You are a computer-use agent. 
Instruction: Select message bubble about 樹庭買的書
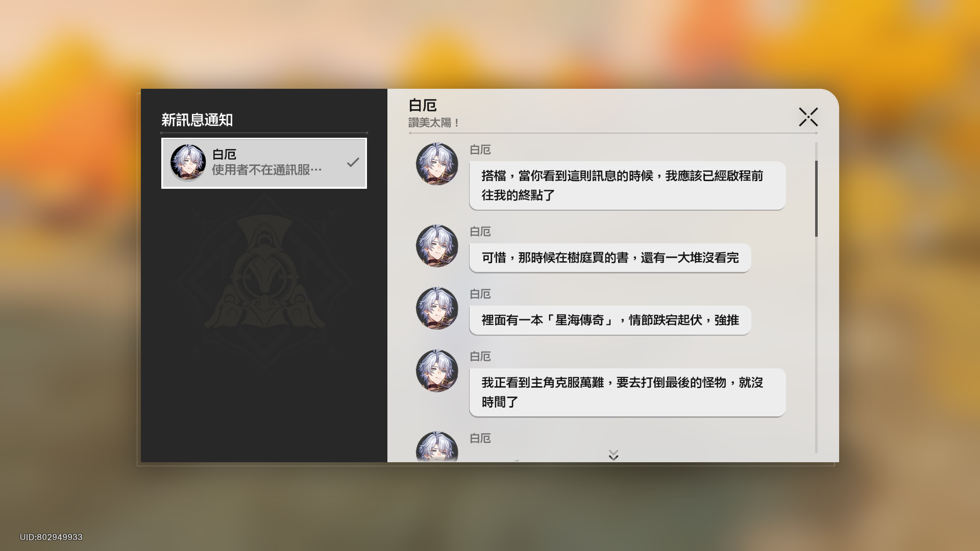[x=610, y=258]
